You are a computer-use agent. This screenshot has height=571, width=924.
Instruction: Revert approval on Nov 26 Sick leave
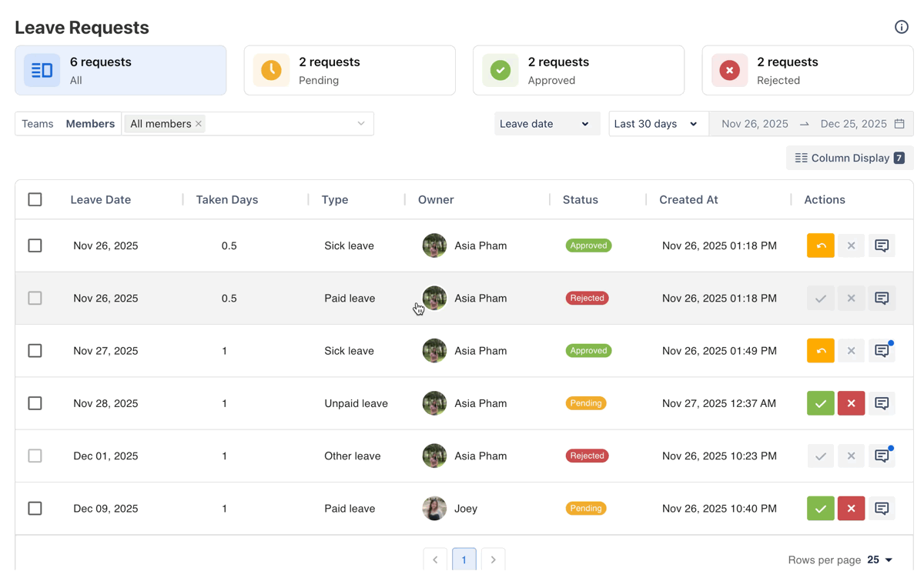click(820, 245)
